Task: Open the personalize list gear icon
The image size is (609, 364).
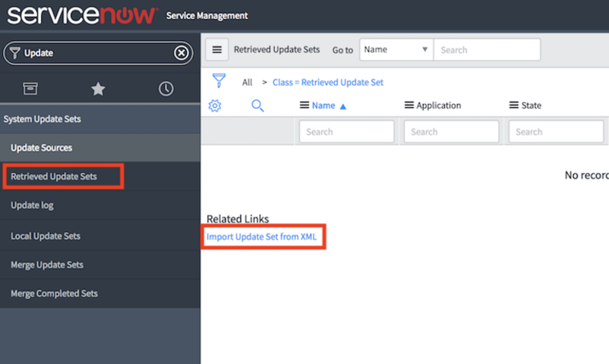Action: point(215,105)
